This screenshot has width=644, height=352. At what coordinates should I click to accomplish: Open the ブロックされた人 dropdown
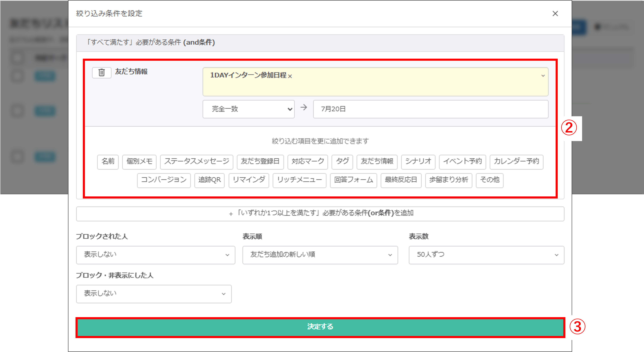pyautogui.click(x=156, y=255)
